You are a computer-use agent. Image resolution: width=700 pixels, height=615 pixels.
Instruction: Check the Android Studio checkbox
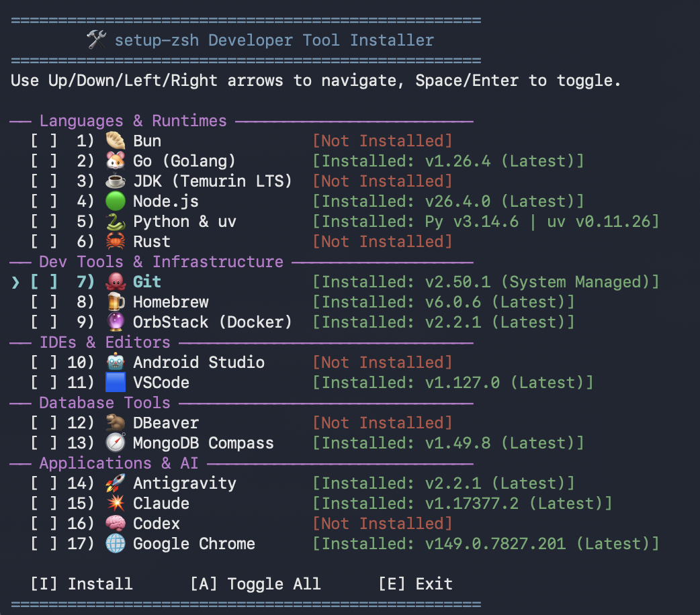(44, 363)
